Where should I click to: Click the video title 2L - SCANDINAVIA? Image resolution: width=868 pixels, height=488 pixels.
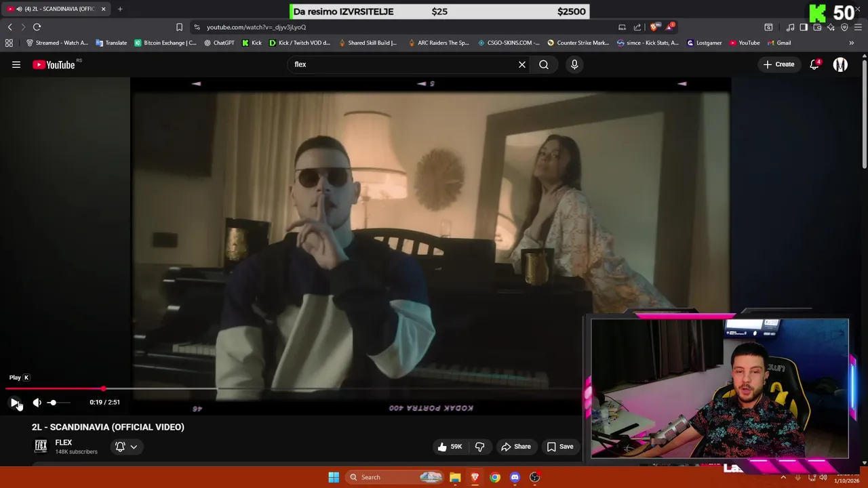click(108, 427)
